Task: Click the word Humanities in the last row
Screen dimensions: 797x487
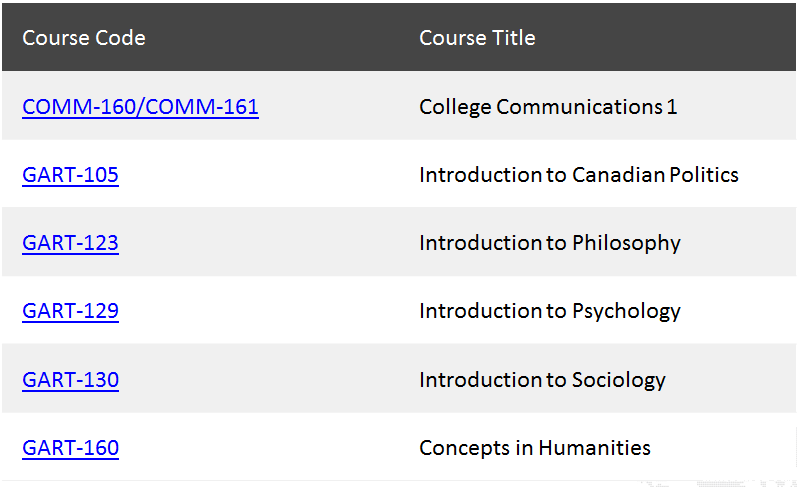Action: pos(594,448)
